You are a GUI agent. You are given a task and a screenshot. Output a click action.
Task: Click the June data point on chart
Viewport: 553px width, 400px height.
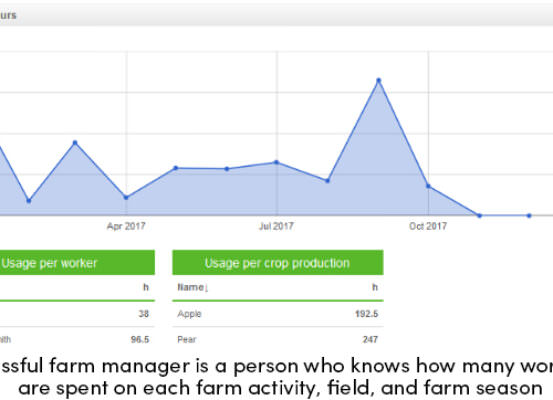(227, 169)
